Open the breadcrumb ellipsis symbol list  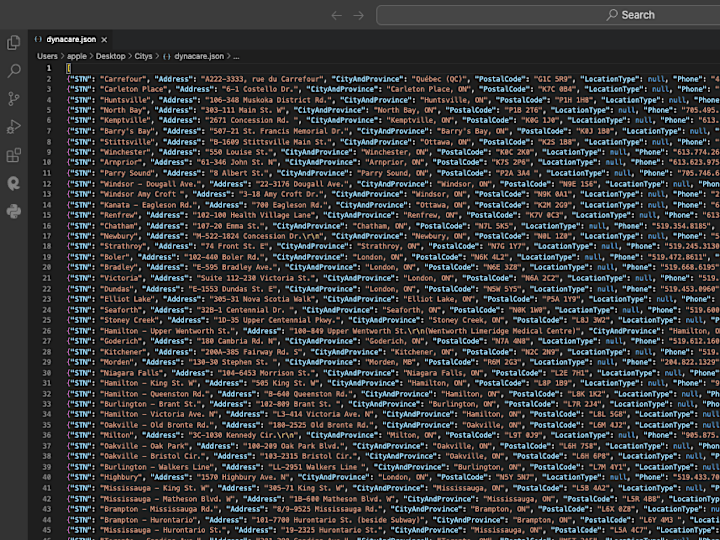tap(236, 56)
